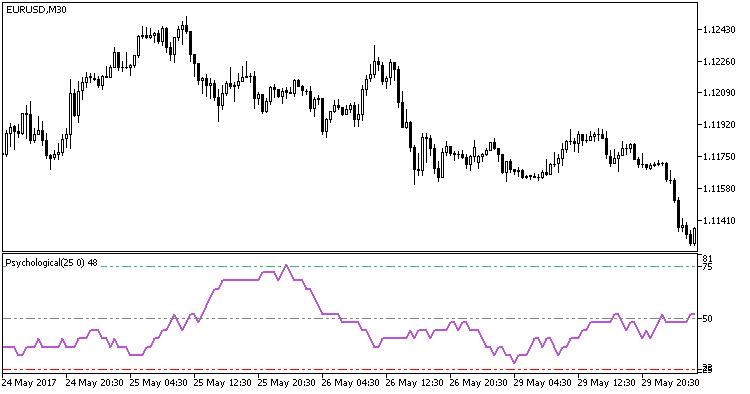
Task: Click the 25 May 20:30 time label
Action: tap(287, 383)
